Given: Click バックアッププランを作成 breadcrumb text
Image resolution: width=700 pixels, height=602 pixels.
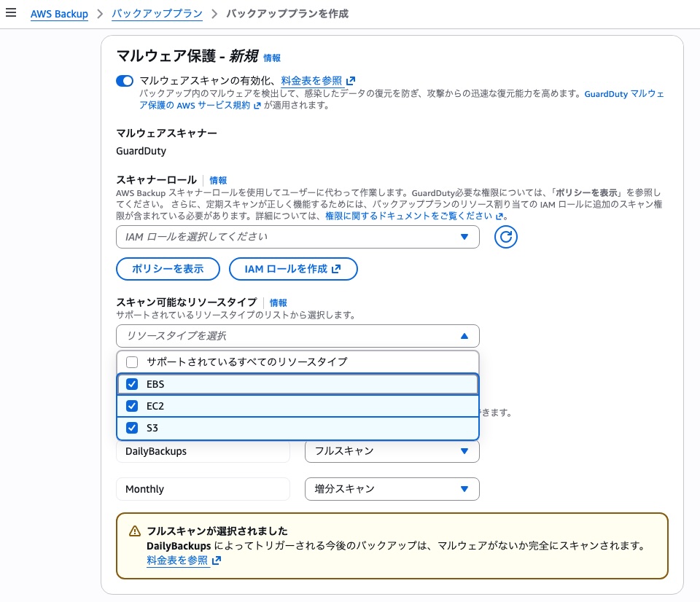Looking at the screenshot, I should click(287, 14).
